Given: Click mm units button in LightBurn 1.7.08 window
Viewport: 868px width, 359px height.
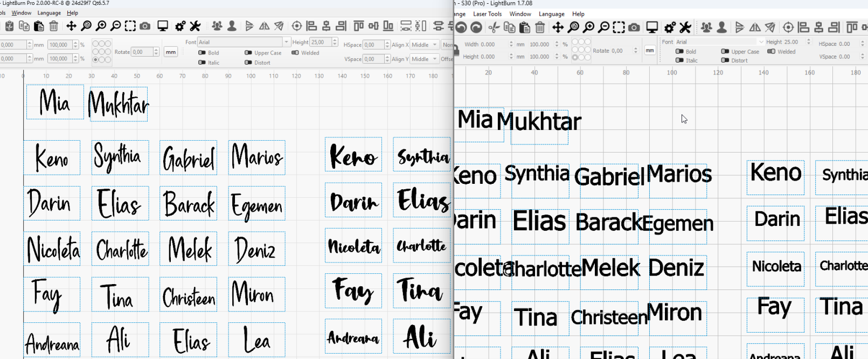Looking at the screenshot, I should pos(650,51).
